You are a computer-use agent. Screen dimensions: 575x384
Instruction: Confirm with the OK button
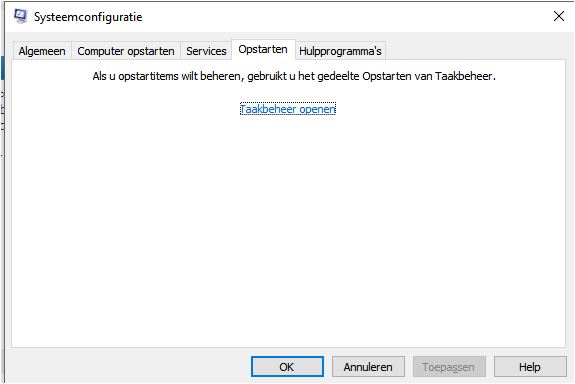287,367
